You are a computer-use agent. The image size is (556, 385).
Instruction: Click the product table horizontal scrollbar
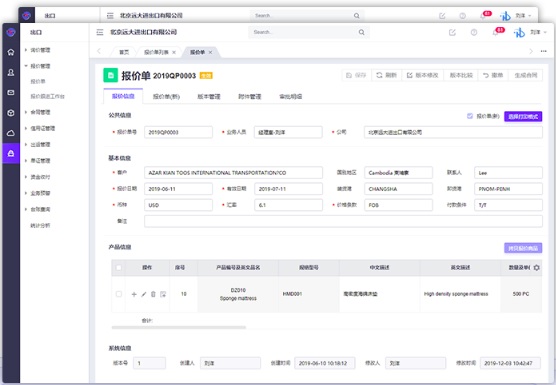tap(179, 328)
